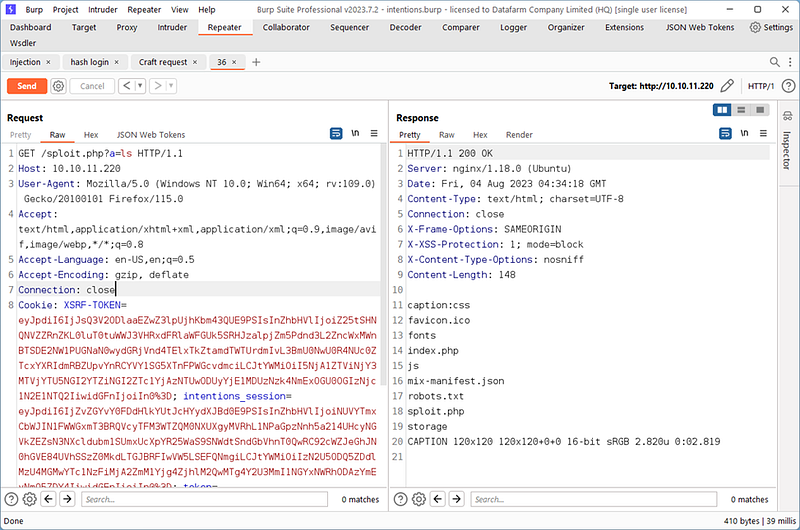Open request search help icon
Screen dimensions: 800x530
[11, 499]
